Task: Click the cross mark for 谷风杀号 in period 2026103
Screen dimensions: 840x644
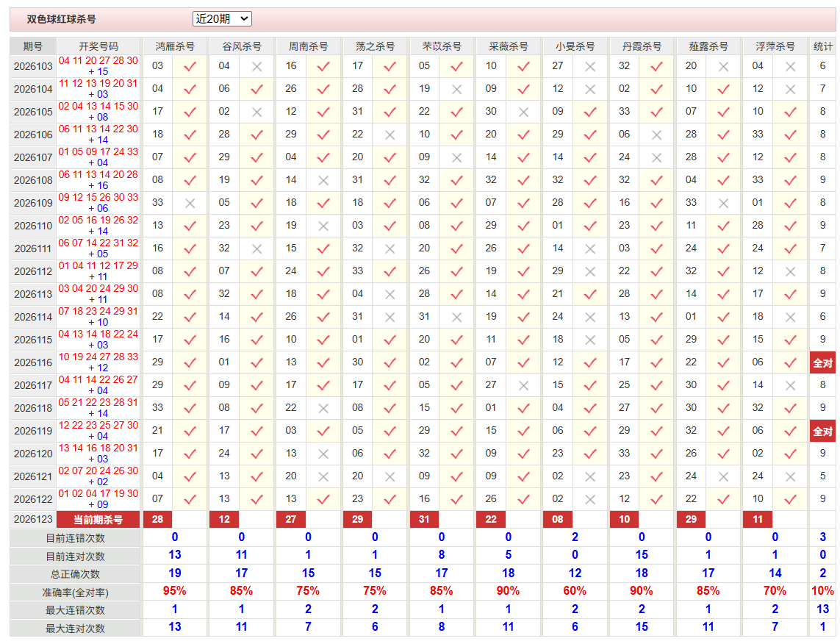Action: [256, 66]
